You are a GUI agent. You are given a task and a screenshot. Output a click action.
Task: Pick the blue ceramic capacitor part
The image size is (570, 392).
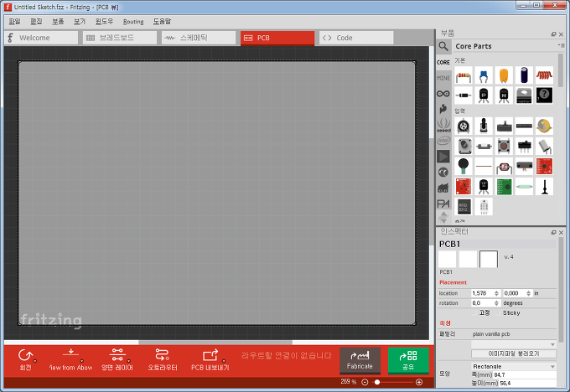pos(484,75)
